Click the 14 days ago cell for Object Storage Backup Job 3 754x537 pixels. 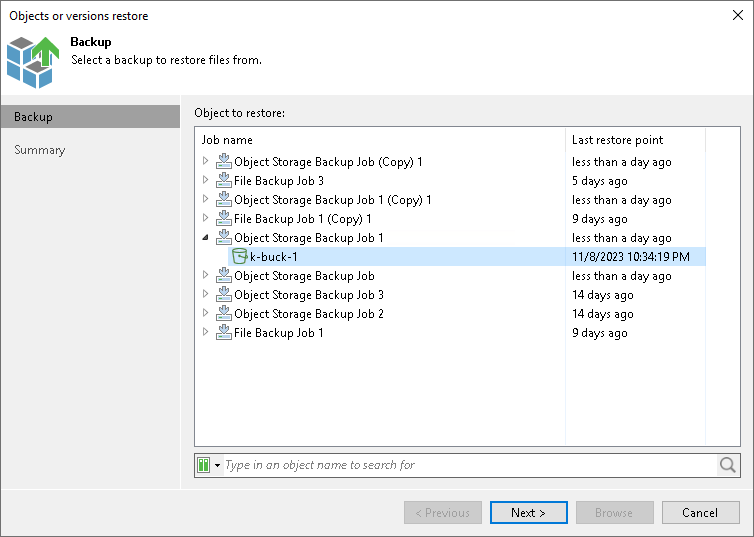pyautogui.click(x=603, y=295)
